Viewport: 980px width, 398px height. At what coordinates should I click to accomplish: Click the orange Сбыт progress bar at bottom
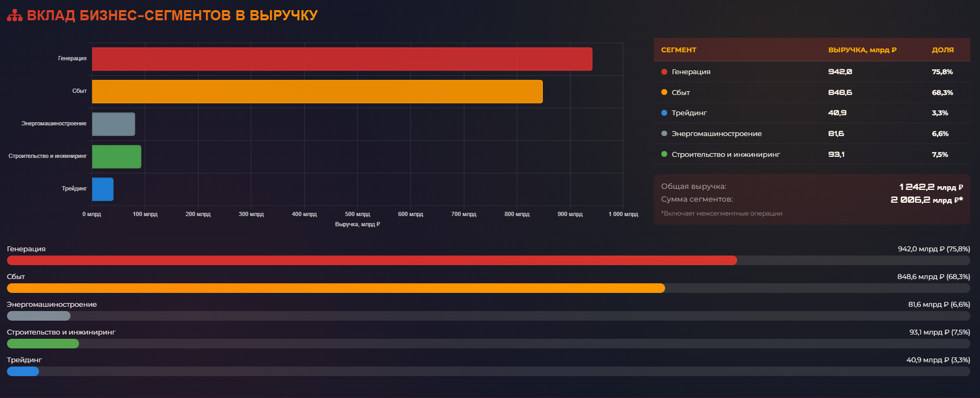click(x=336, y=288)
